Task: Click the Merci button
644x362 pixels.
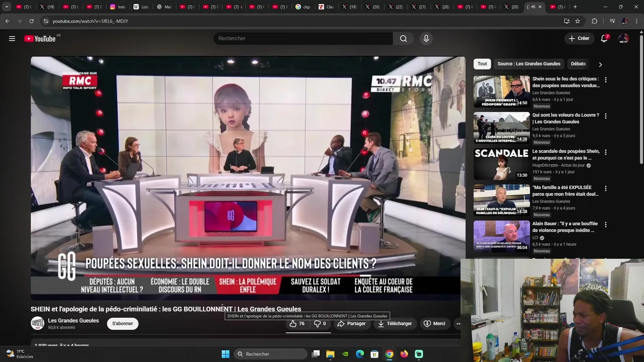Action: coord(435,324)
